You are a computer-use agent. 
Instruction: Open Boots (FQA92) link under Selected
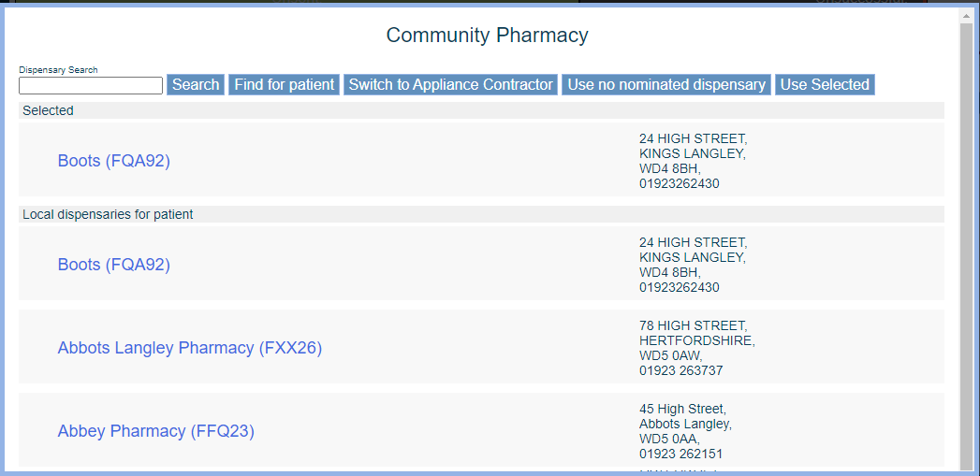point(114,161)
